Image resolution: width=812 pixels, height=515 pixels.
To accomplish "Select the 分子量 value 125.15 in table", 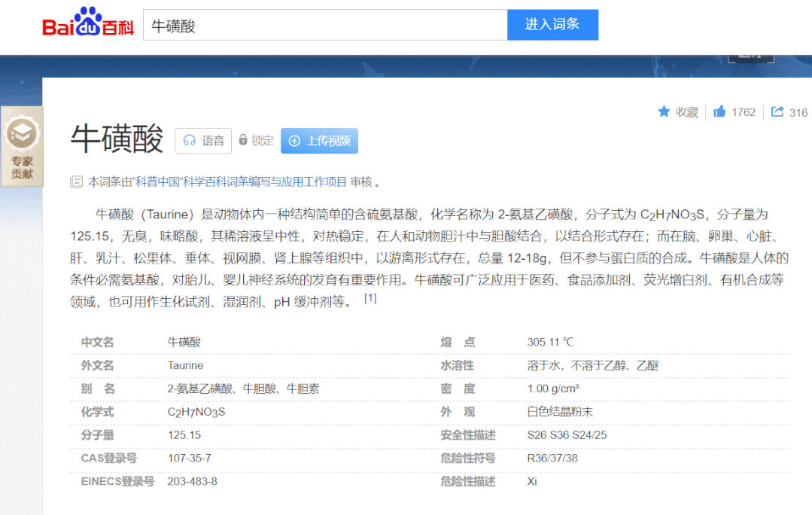I will point(184,435).
